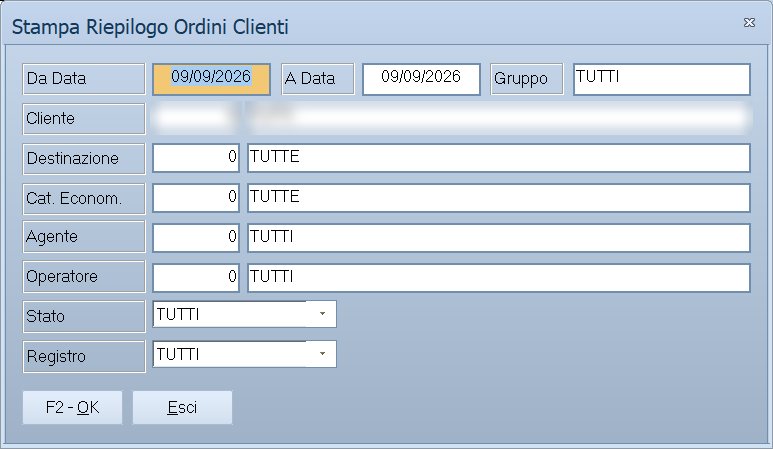Click the Cat. Econom. description field
The width and height of the screenshot is (773, 449).
coord(499,198)
